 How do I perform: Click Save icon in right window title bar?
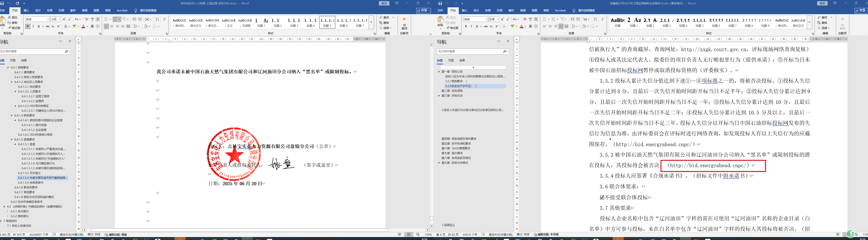tap(440, 3)
